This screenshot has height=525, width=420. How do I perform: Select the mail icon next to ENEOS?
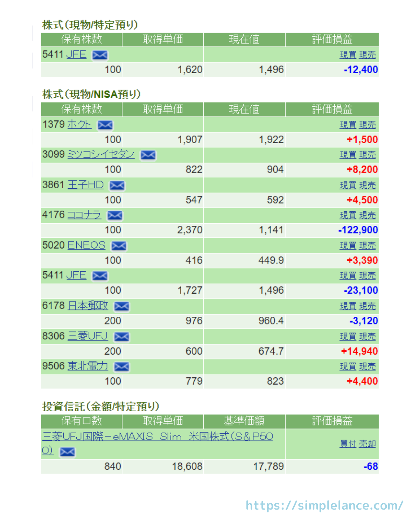[x=119, y=246]
